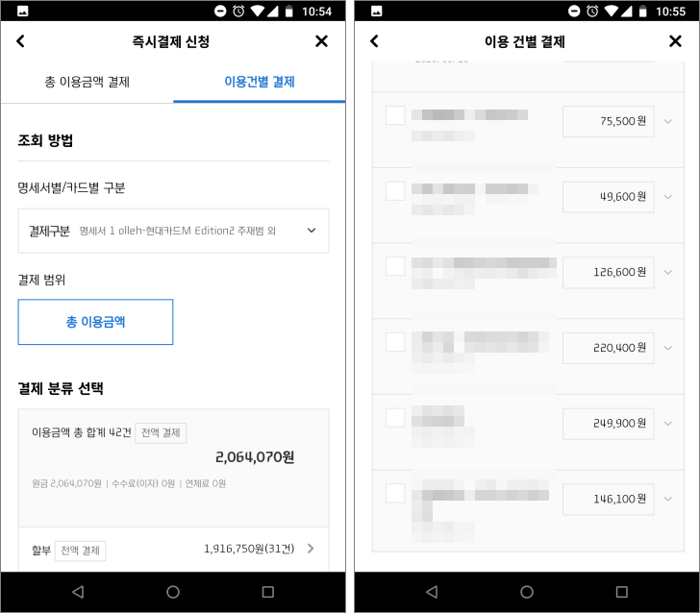Screen dimensions: 700x613
Task: Expand details of 49,600원 transaction
Action: (x=668, y=197)
